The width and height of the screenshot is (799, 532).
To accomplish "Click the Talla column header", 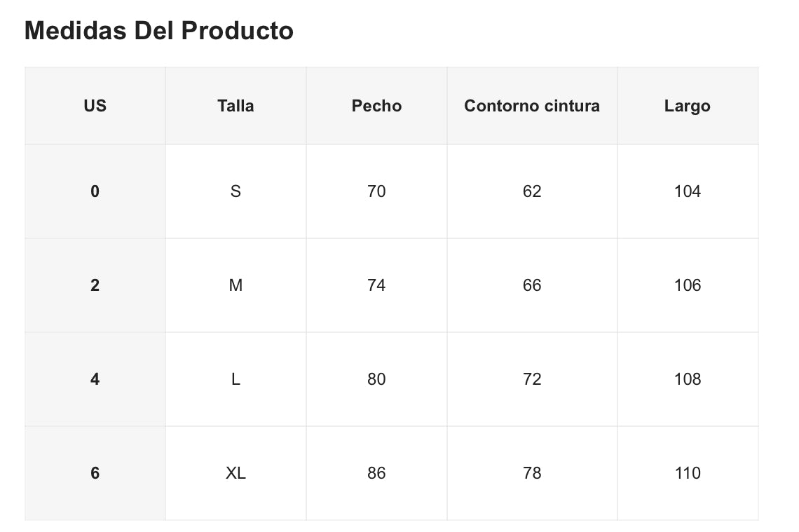I will click(x=235, y=106).
